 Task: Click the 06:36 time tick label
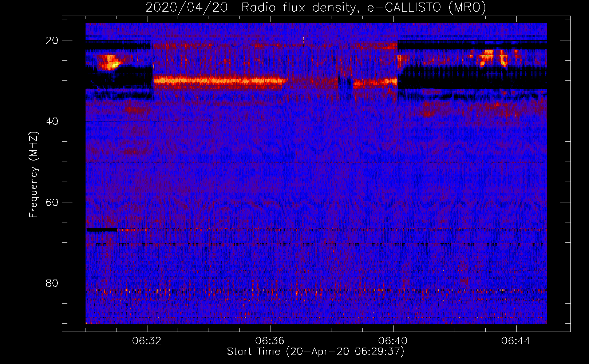(270, 341)
